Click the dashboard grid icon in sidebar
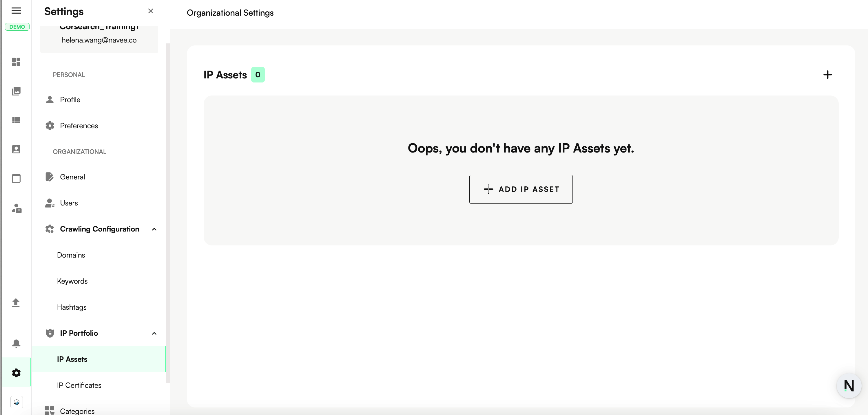The height and width of the screenshot is (415, 868). coord(16,62)
